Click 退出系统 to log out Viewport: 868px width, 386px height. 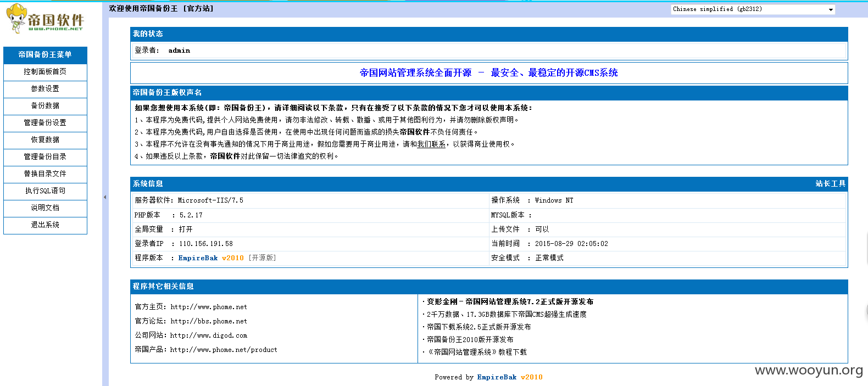click(x=45, y=225)
